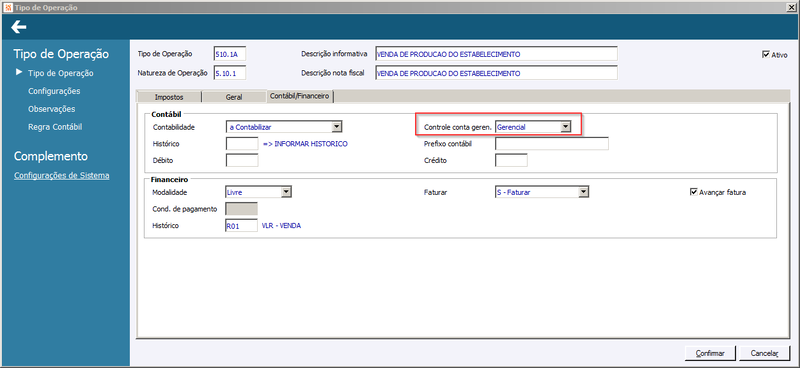Open the Configurações de Sistema link
This screenshot has width=800, height=368.
click(62, 176)
